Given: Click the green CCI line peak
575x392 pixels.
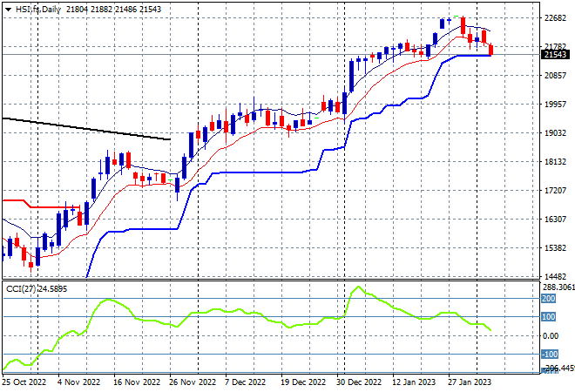Looking at the screenshot, I should [358, 287].
